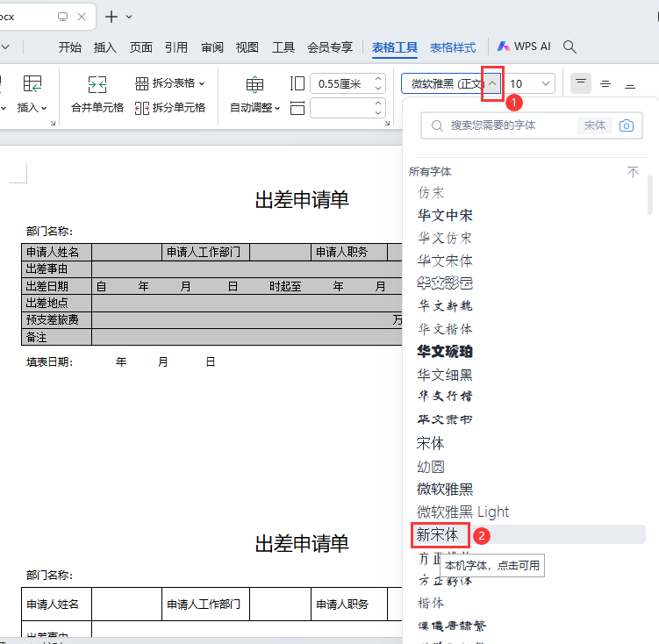
Task: Open the 开始 tab
Action: (70, 47)
